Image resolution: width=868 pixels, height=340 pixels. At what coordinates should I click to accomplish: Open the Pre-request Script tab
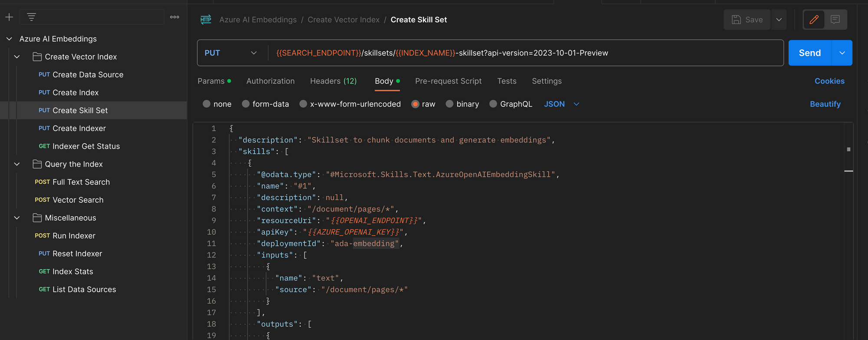[x=448, y=81]
